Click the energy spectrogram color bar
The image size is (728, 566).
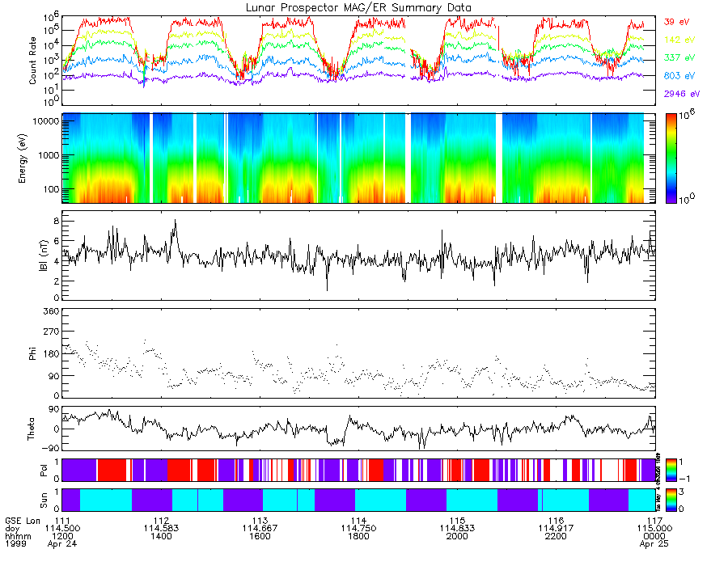[x=671, y=158]
